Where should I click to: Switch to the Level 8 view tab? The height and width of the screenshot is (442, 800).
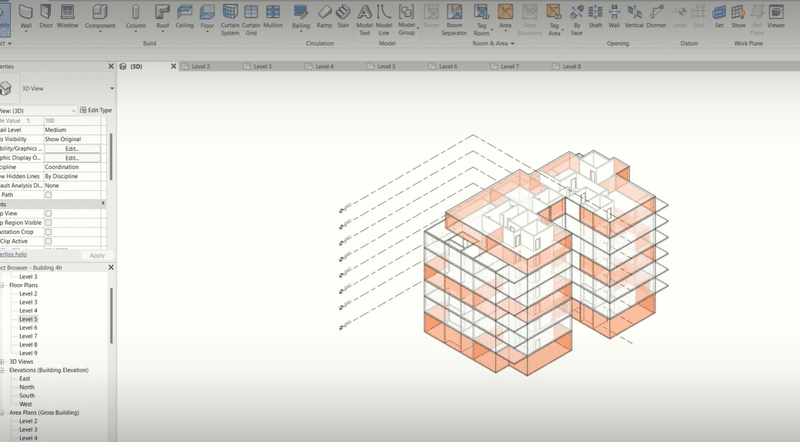pos(571,66)
